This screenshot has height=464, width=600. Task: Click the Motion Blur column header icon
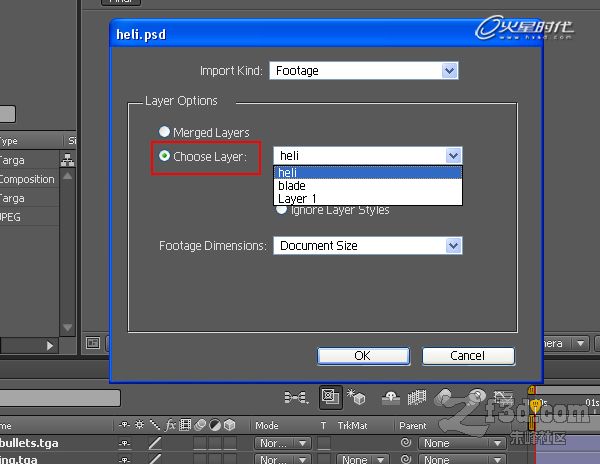tap(200, 425)
